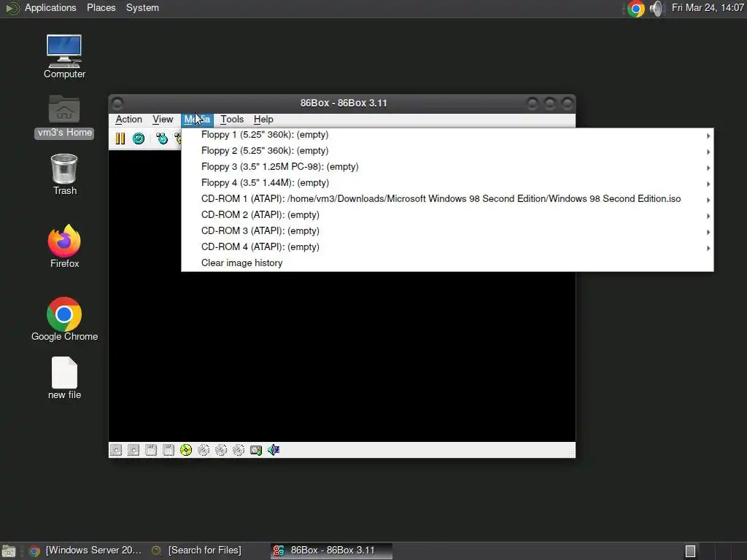Click the second floppy status bar icon
The height and width of the screenshot is (560, 747).
click(x=133, y=450)
